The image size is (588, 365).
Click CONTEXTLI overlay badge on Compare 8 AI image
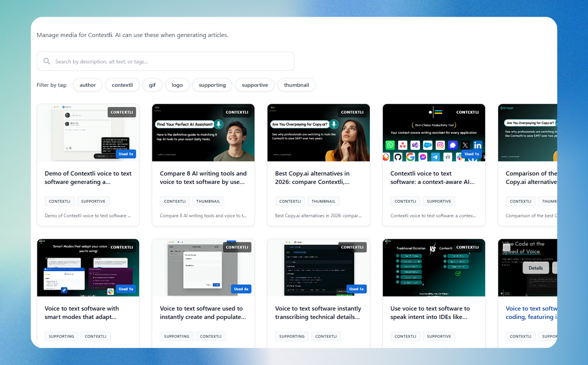pos(237,112)
